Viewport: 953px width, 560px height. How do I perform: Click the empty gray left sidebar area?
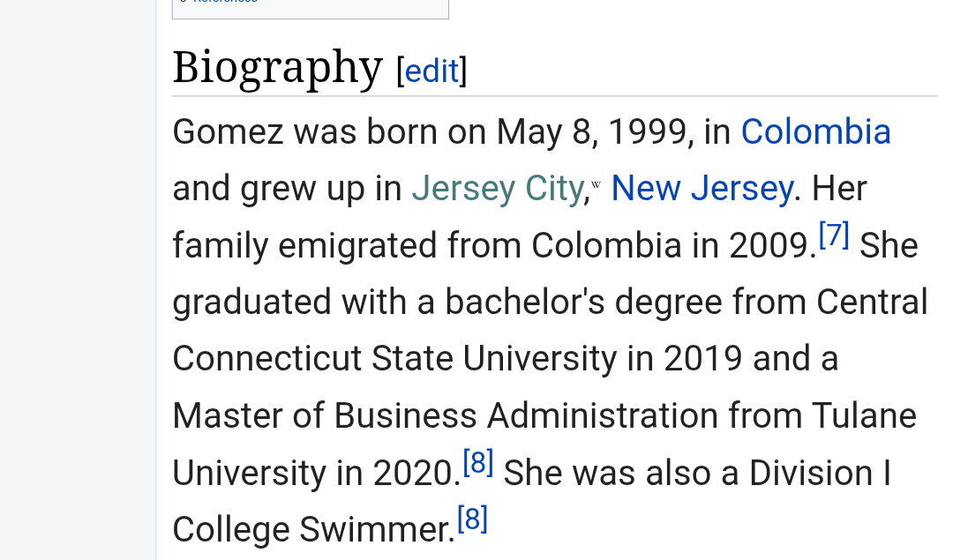click(x=78, y=280)
